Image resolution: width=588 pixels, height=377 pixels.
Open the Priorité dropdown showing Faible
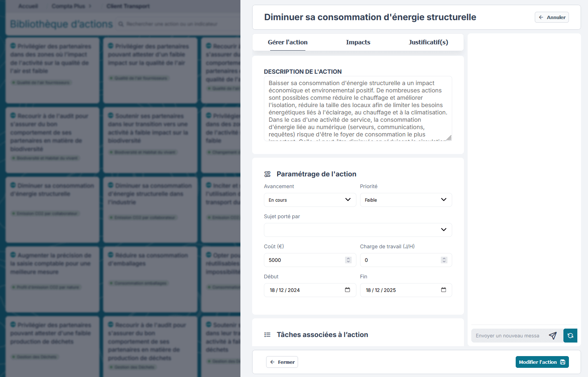click(406, 200)
